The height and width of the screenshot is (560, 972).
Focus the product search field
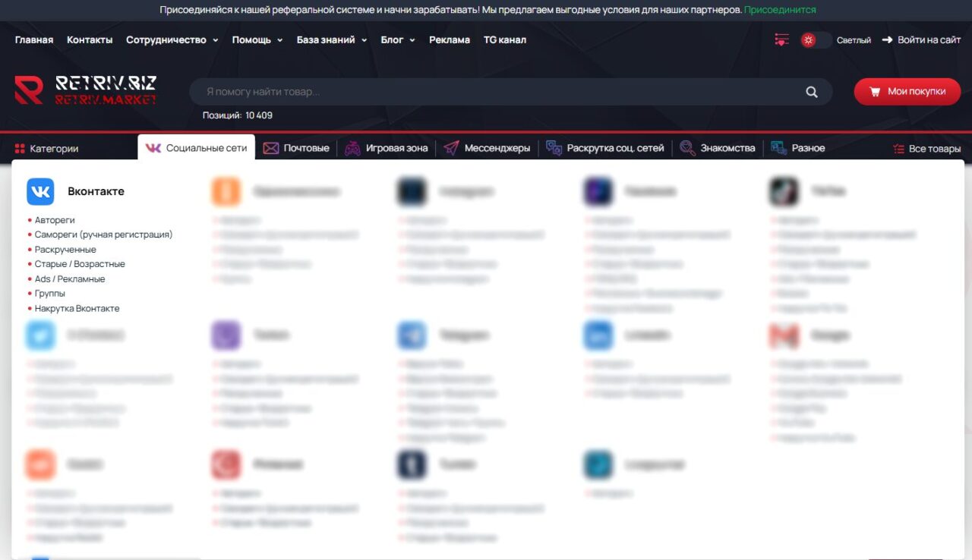[x=511, y=92]
